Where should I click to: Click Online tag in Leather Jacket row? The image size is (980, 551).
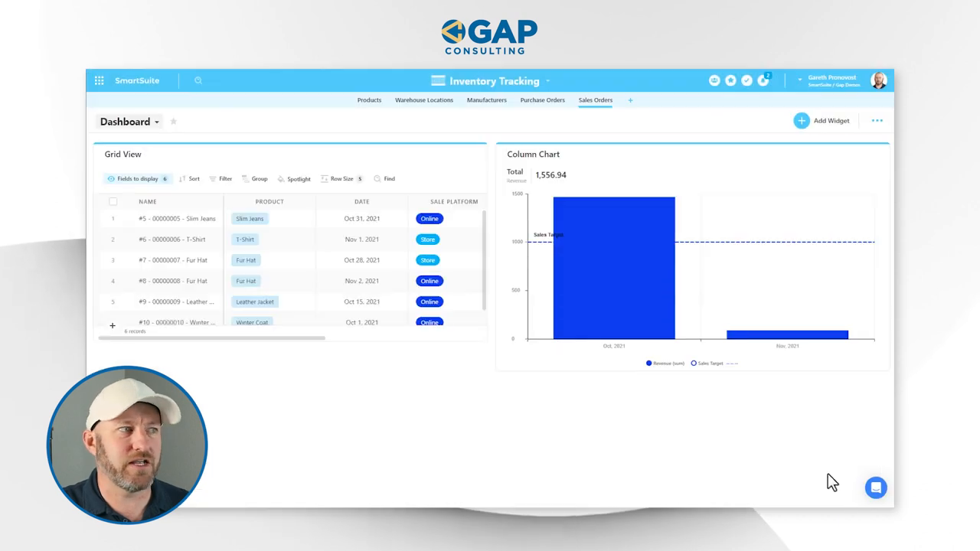point(430,302)
